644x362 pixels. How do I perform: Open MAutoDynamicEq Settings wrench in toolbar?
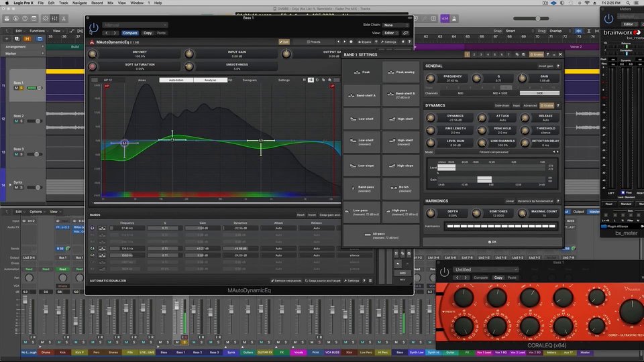click(388, 42)
